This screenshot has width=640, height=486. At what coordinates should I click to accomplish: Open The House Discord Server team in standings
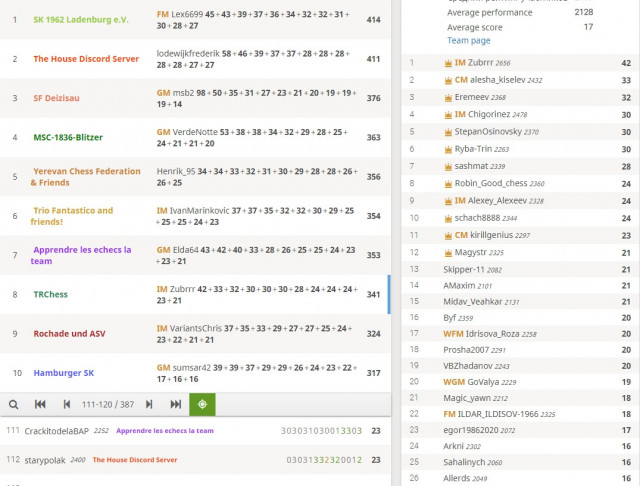coord(86,59)
